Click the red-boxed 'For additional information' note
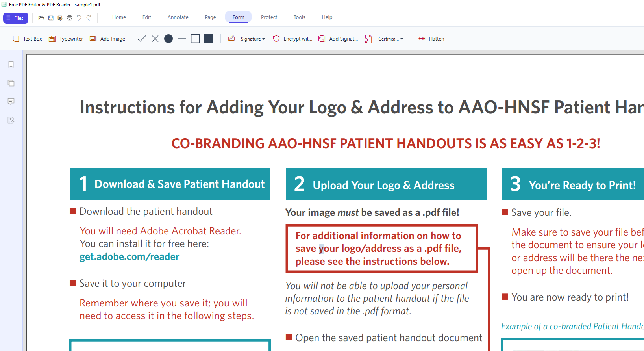644x351 pixels. coord(382,249)
